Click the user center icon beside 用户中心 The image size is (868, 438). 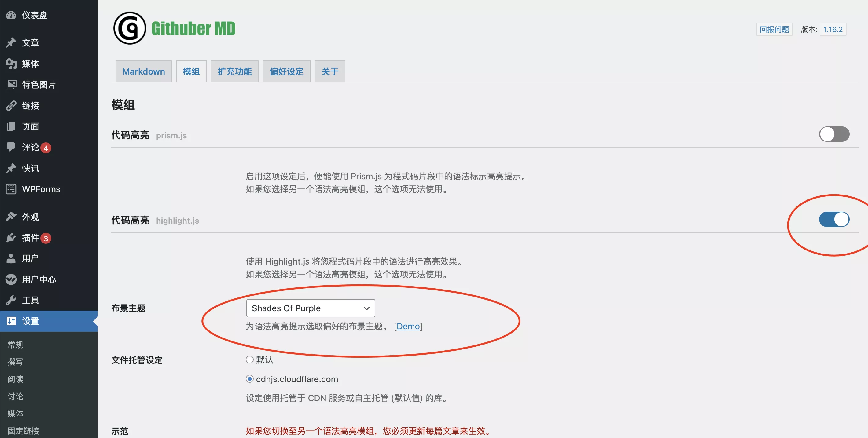coord(11,279)
